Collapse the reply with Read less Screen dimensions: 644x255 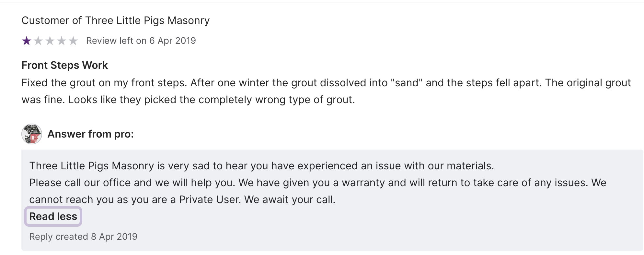click(x=53, y=216)
